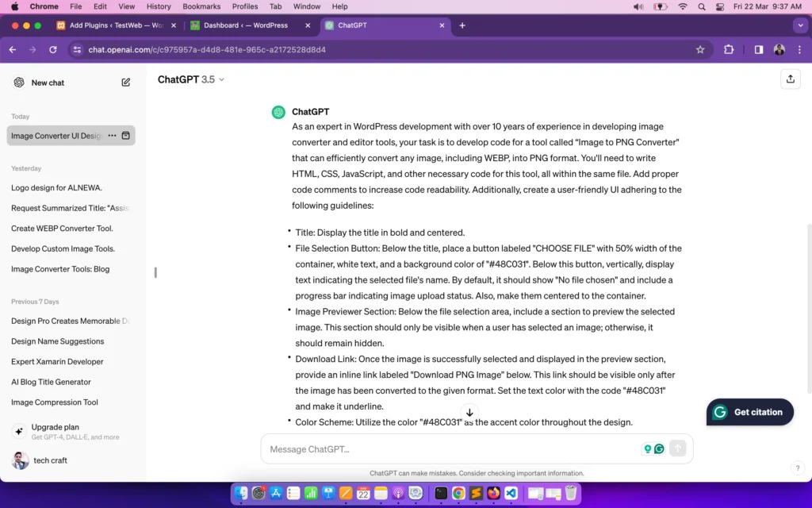The image size is (812, 508).
Task: Collapse the sidebar using the handle
Action: pos(155,272)
